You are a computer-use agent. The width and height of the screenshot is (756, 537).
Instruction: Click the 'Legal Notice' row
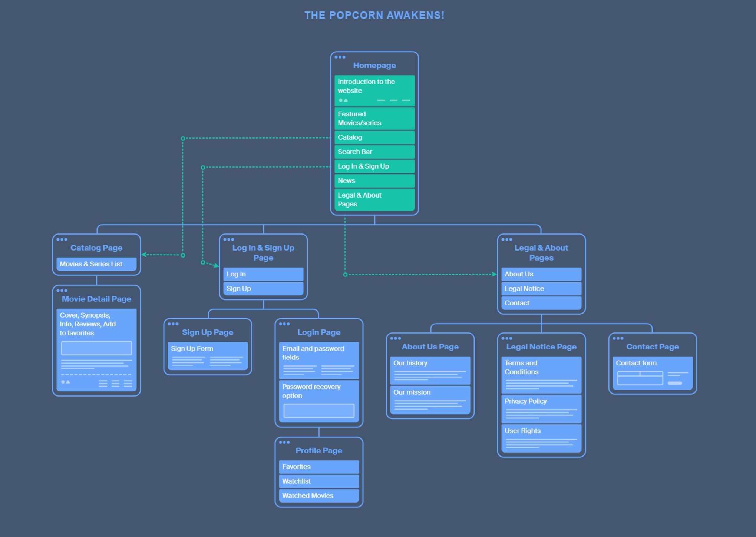tap(541, 289)
